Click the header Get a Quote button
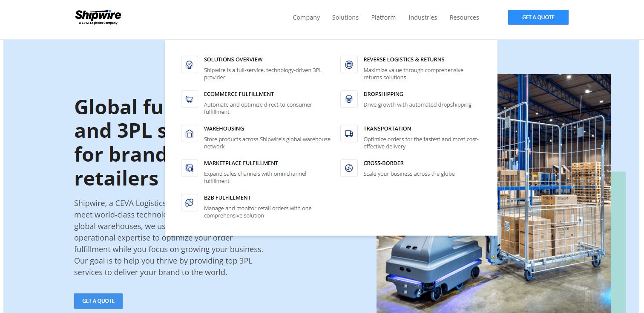644x313 pixels. pyautogui.click(x=538, y=17)
